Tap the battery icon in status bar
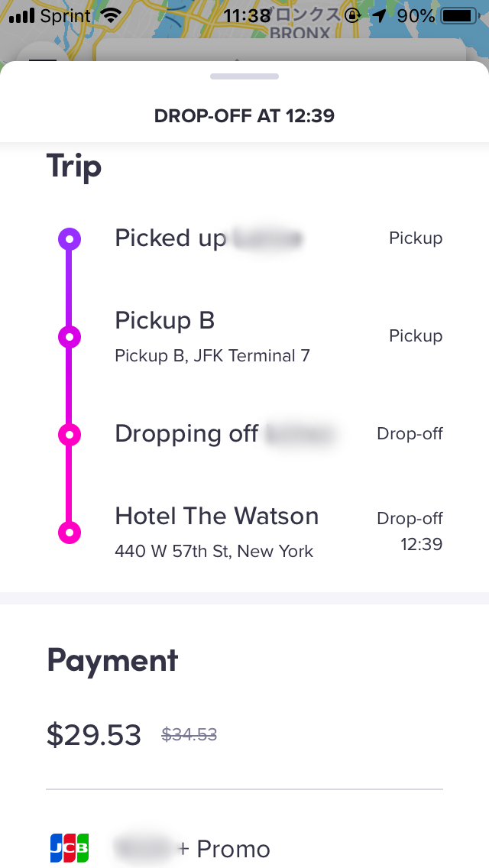The image size is (489, 868). (x=459, y=16)
